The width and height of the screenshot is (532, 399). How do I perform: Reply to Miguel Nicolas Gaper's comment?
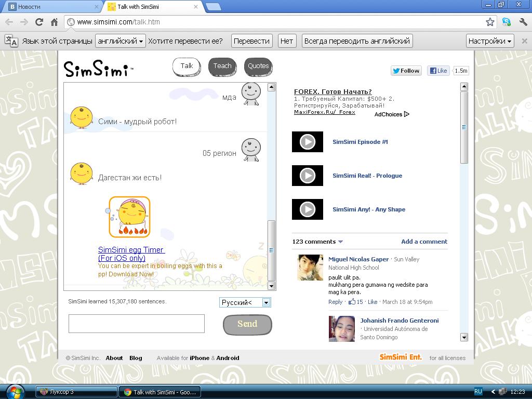[x=335, y=302]
